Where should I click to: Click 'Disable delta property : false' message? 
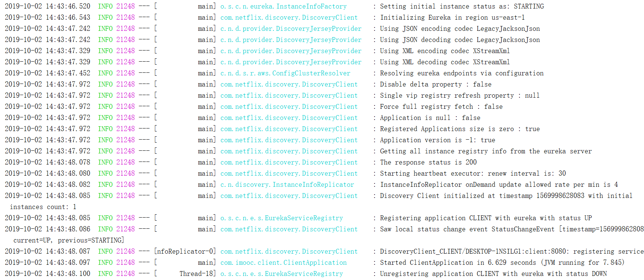tap(436, 84)
